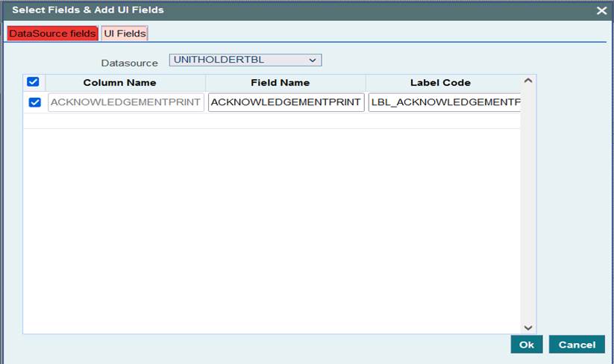Open the UI Fields tab

click(125, 34)
